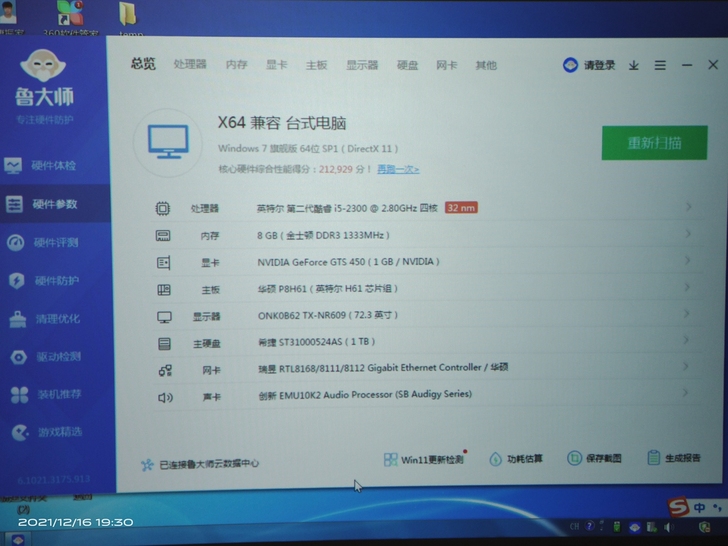Click the red 32 nm badge
The image size is (728, 546).
point(461,208)
